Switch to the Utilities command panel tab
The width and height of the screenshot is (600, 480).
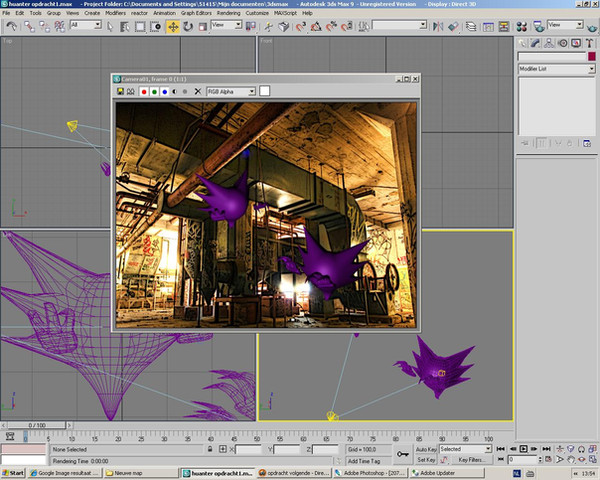click(589, 43)
